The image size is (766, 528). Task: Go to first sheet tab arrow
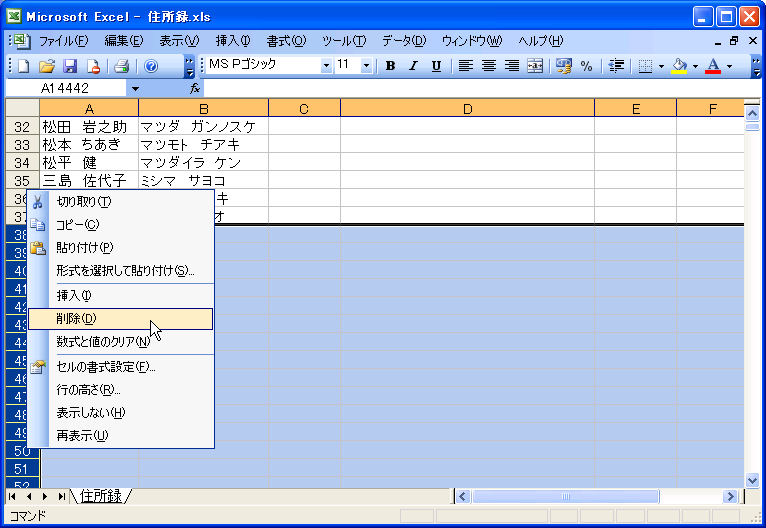[x=12, y=497]
